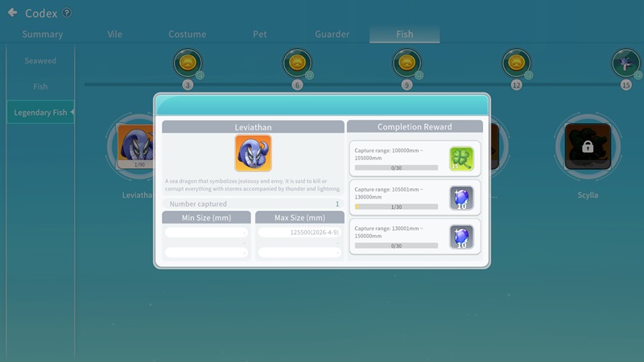Click the Completion Reward header
644x362 pixels.
click(x=415, y=127)
